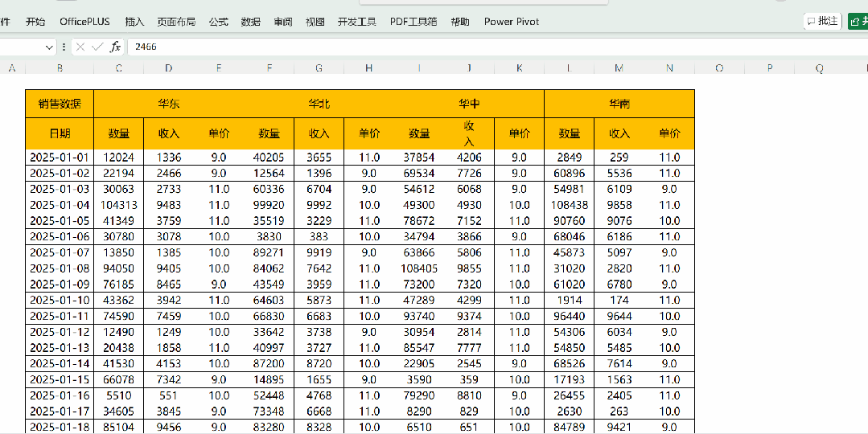The image size is (868, 434).
Task: Click the 批注 comments button
Action: click(x=822, y=21)
